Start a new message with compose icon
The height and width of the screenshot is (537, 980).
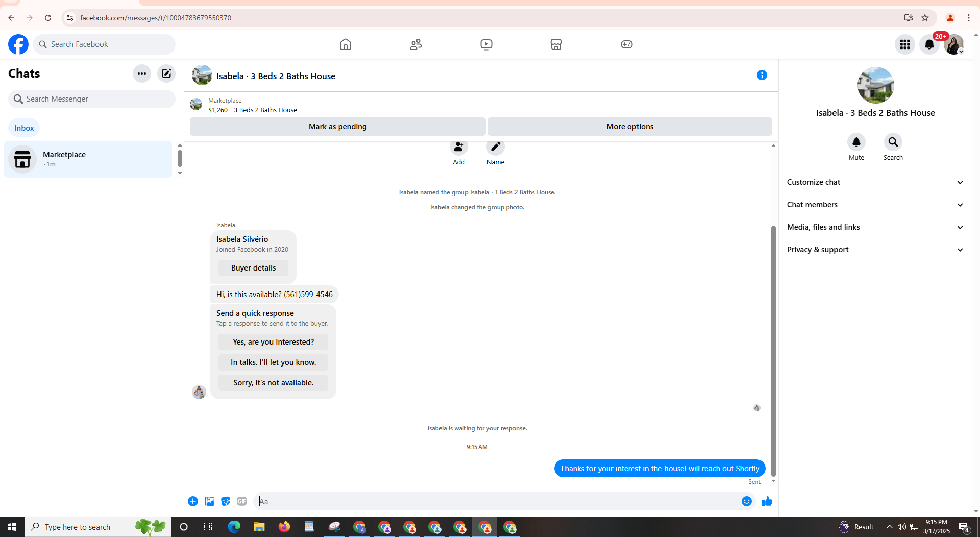click(166, 74)
